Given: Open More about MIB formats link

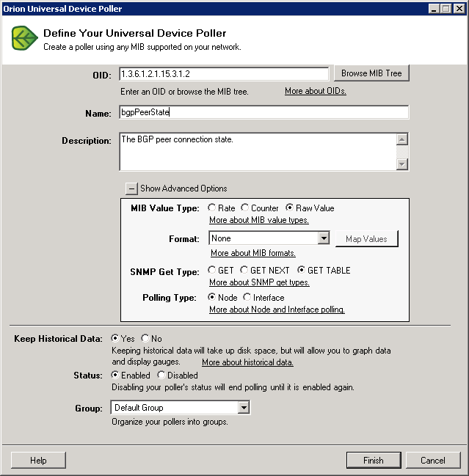Looking at the screenshot, I should point(253,253).
